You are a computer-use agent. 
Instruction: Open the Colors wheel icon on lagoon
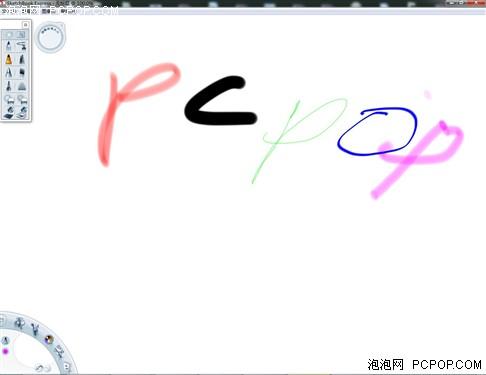point(49,339)
